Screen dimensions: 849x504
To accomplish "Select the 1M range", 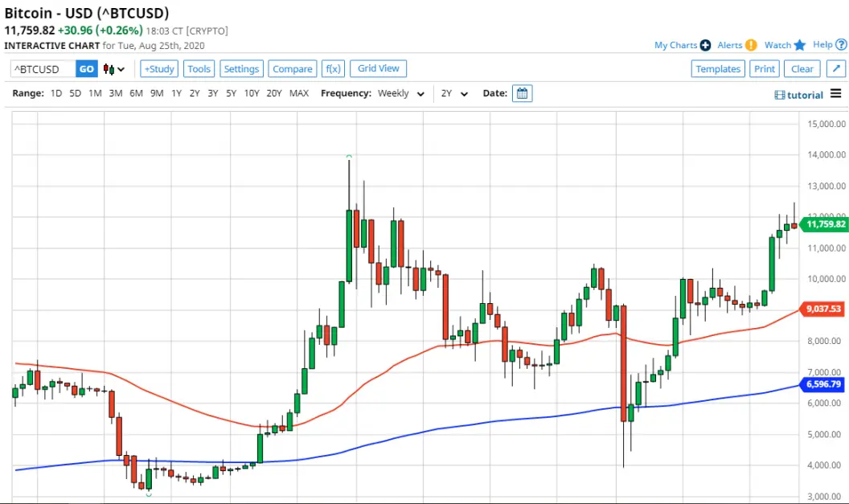I will [95, 93].
